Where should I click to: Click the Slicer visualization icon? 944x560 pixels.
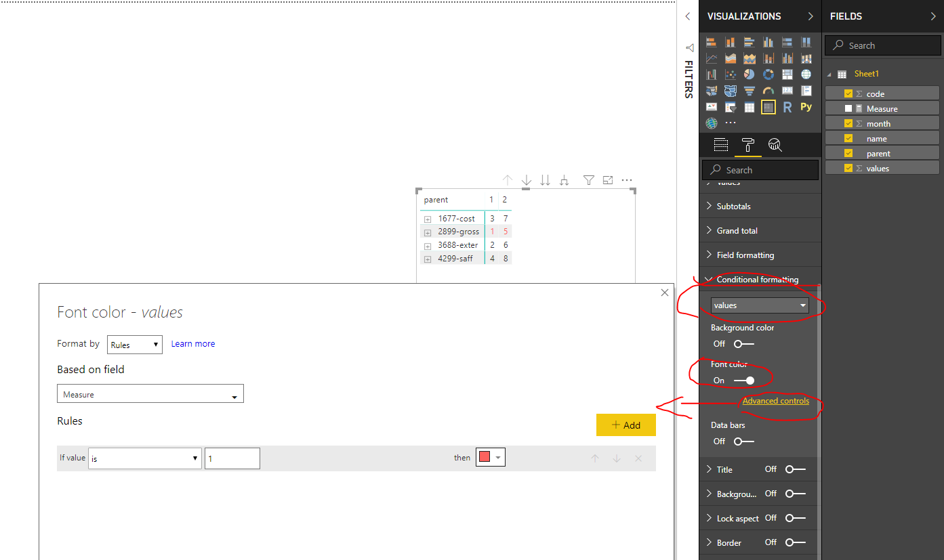click(731, 107)
